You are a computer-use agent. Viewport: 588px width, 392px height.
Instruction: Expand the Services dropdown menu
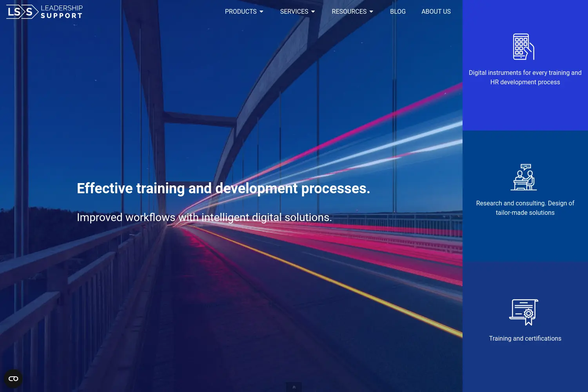tap(298, 12)
